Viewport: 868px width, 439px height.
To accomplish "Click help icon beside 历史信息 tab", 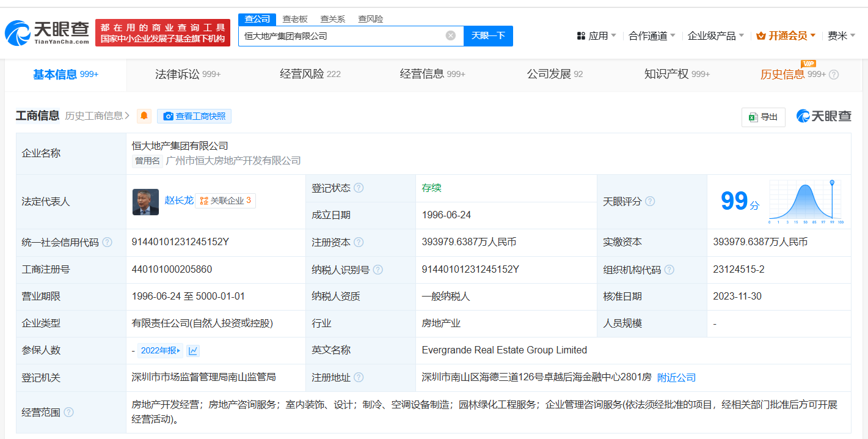I will click(x=834, y=75).
